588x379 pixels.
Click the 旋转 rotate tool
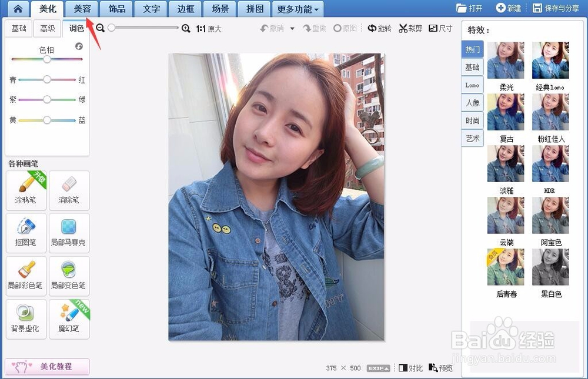pos(379,28)
